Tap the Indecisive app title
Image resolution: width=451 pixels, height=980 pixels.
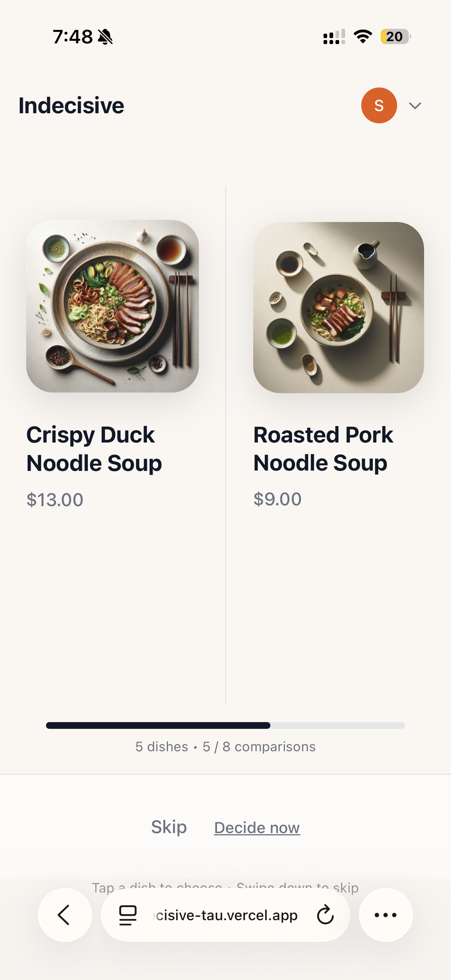pyautogui.click(x=71, y=105)
